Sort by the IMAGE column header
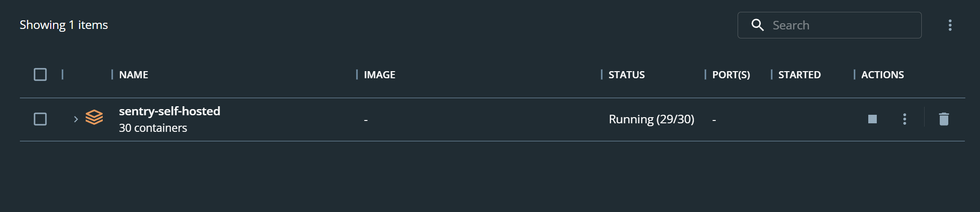Image resolution: width=980 pixels, height=212 pixels. coord(379,74)
